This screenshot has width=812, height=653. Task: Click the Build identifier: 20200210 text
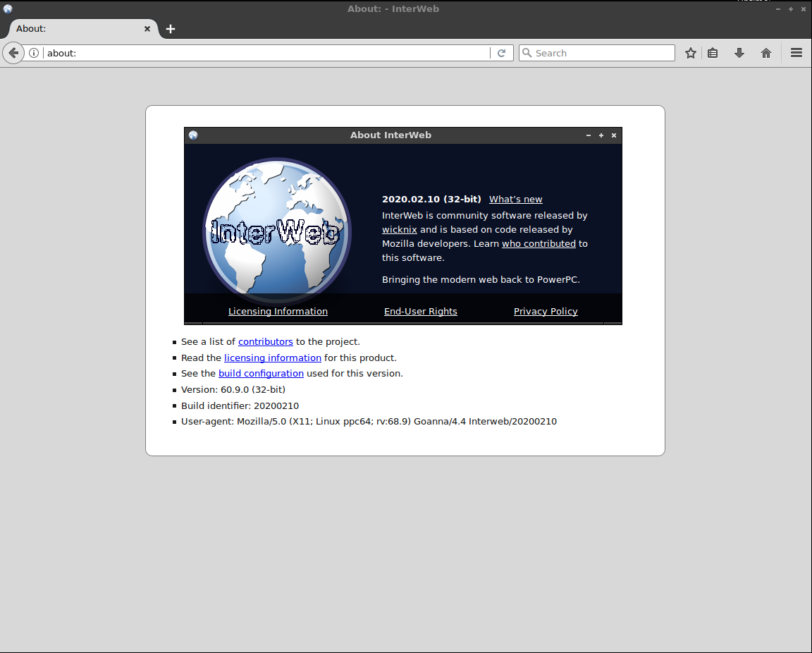[240, 405]
